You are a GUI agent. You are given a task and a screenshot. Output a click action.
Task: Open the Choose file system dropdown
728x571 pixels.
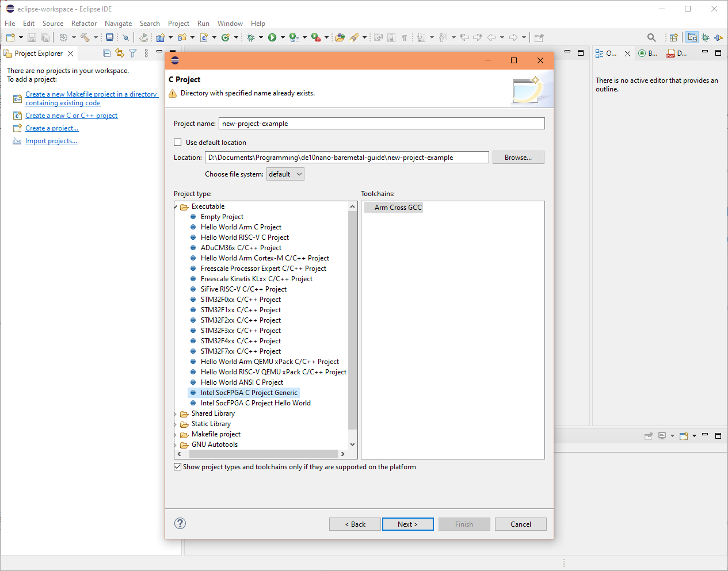tap(285, 174)
